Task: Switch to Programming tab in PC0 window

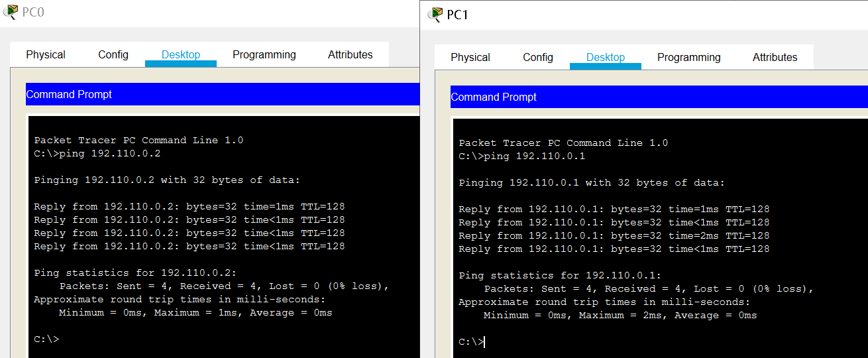Action: click(264, 55)
